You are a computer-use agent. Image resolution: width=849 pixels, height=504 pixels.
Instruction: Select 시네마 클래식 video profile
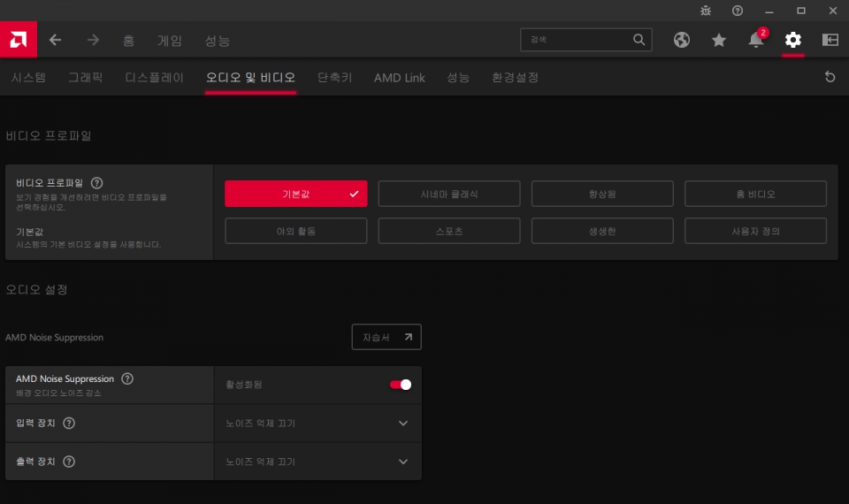point(449,194)
